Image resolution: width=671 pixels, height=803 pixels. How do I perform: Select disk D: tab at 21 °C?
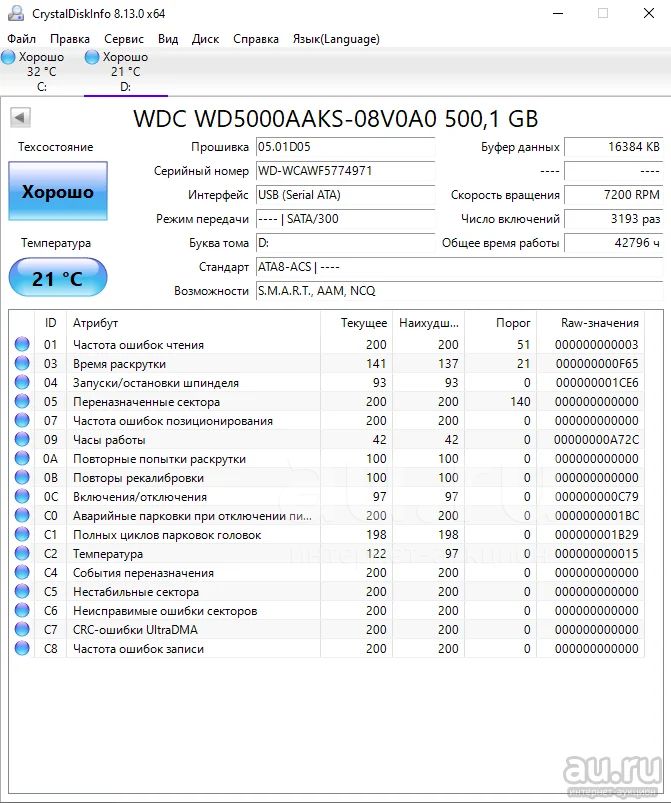pos(125,72)
